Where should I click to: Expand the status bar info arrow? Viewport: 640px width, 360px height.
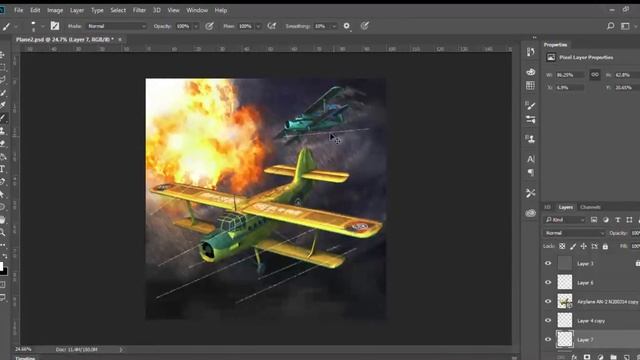pyautogui.click(x=121, y=349)
